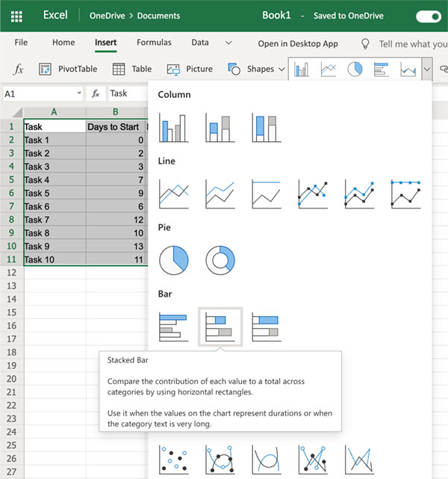Switch to the Data tab
The width and height of the screenshot is (448, 479).
tap(200, 43)
